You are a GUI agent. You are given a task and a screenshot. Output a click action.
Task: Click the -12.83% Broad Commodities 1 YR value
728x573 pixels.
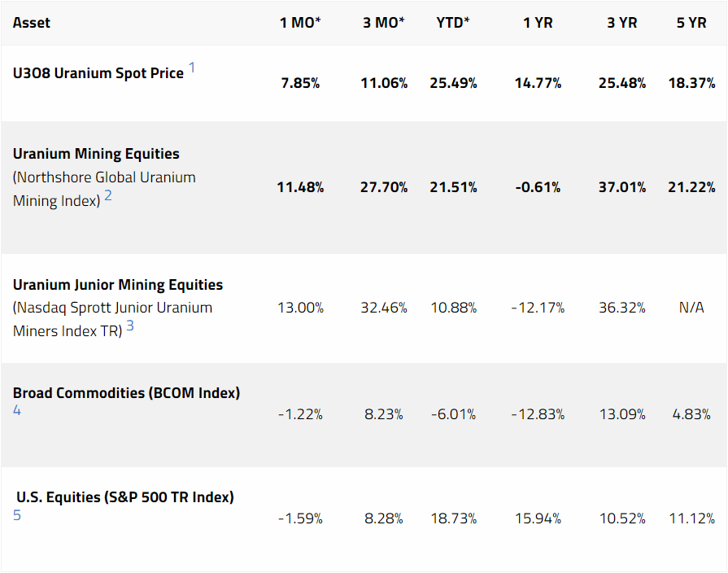tap(538, 414)
